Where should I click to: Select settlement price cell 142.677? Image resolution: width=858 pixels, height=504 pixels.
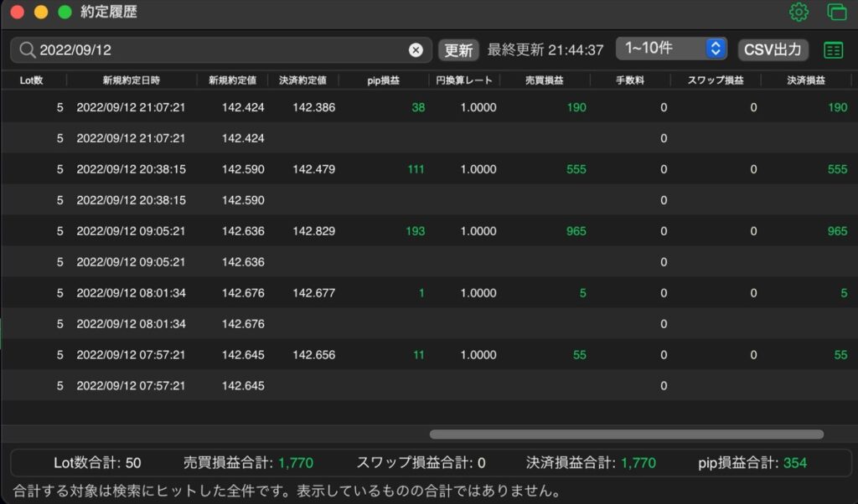313,292
